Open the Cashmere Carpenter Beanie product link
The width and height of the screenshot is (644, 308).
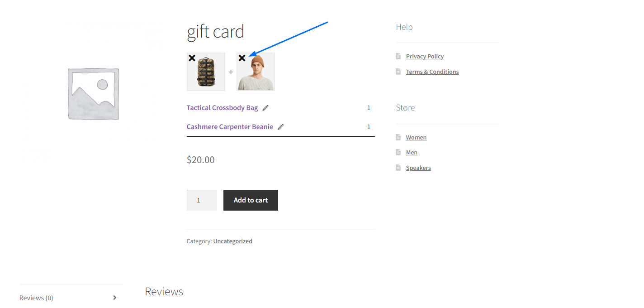(x=230, y=127)
